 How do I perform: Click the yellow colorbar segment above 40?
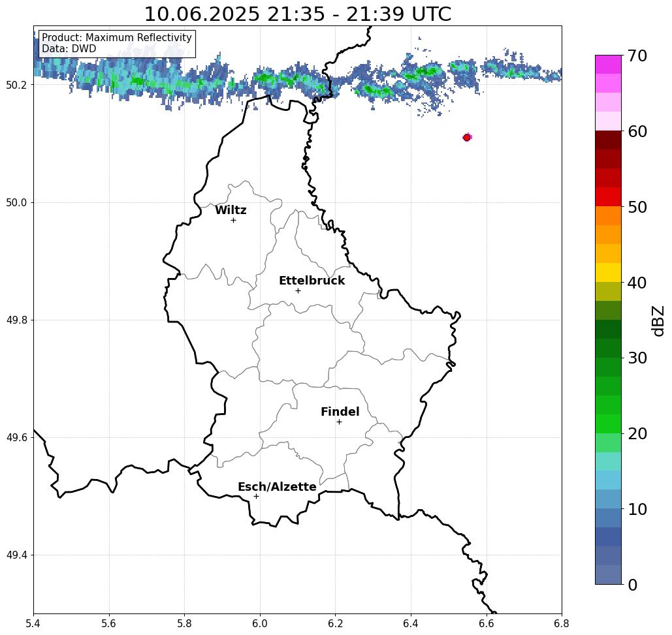(x=608, y=272)
